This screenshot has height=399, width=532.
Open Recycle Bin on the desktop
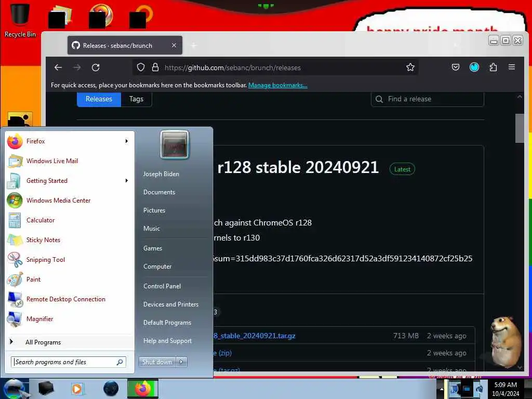pos(20,20)
